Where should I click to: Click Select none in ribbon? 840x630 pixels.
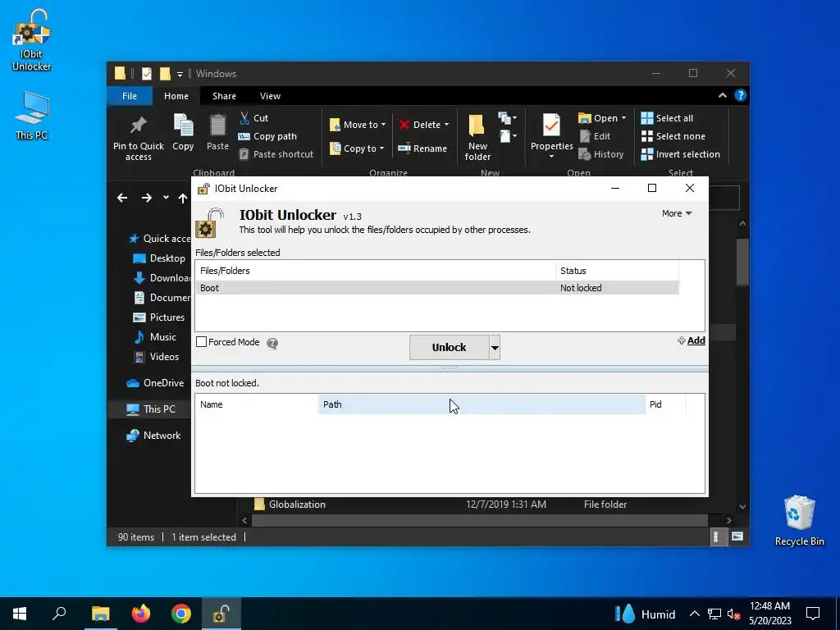click(673, 136)
